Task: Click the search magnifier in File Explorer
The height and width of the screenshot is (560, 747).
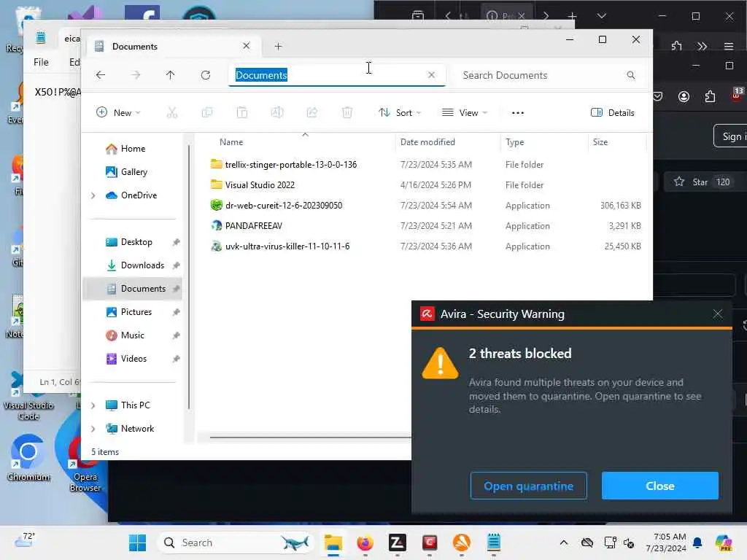Action: (631, 75)
